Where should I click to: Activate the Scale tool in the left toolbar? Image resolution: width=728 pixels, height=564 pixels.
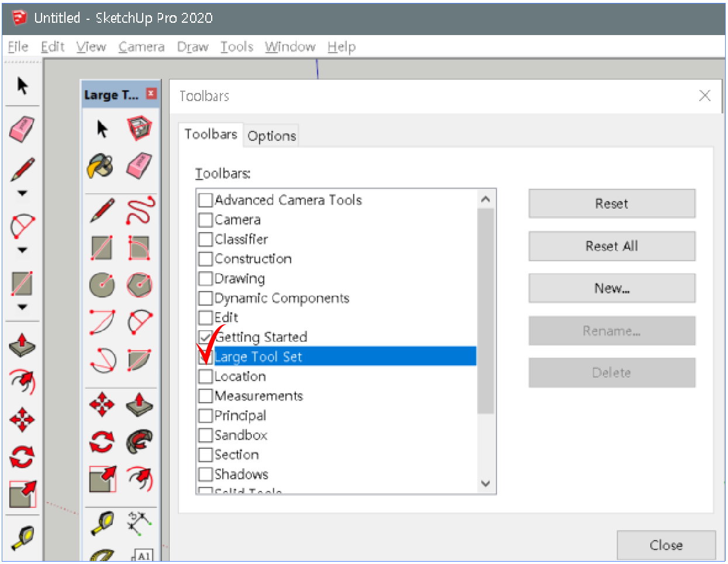pyautogui.click(x=22, y=494)
